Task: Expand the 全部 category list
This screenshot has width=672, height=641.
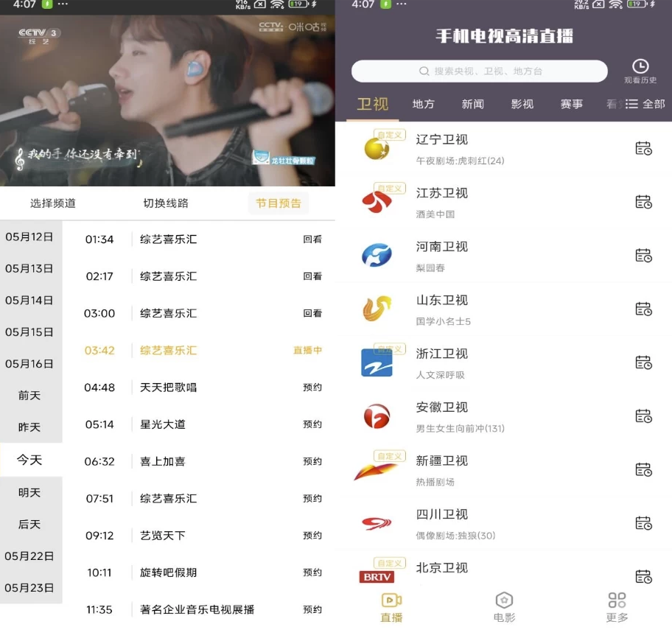Action: tap(645, 104)
